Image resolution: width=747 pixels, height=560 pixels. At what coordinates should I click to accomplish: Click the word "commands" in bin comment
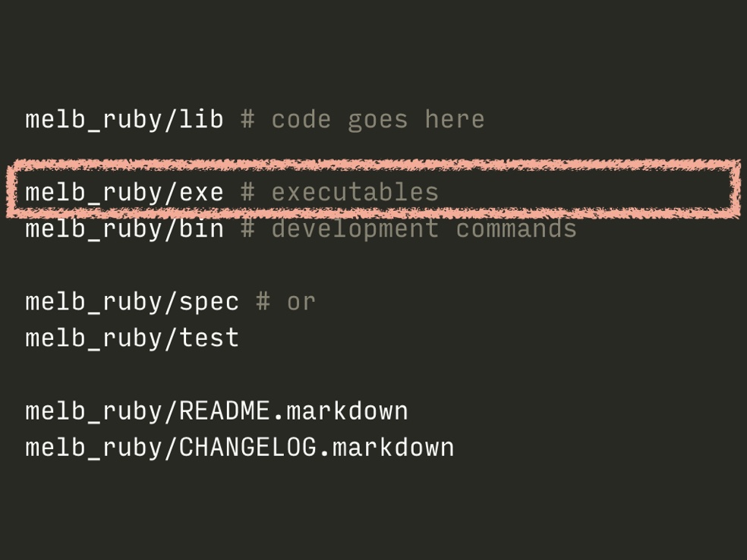pyautogui.click(x=515, y=229)
